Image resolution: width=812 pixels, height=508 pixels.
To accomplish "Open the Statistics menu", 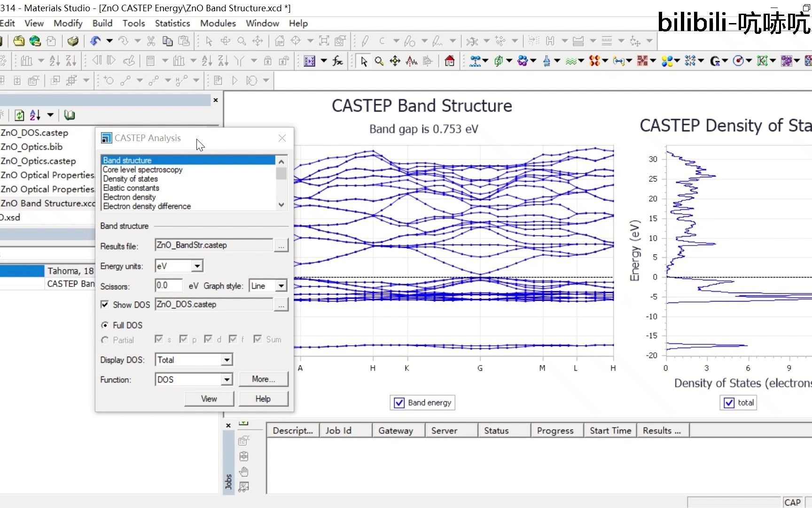I will pyautogui.click(x=172, y=23).
